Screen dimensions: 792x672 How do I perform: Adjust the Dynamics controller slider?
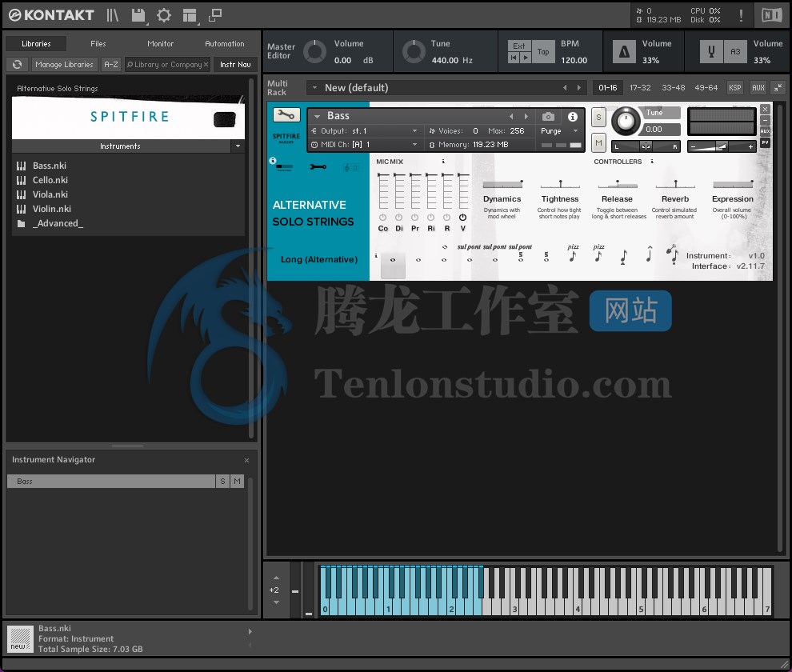click(502, 184)
